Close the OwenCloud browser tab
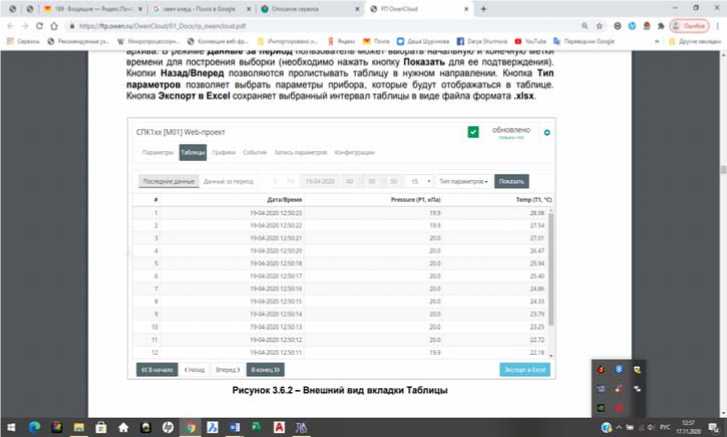 pyautogui.click(x=466, y=9)
